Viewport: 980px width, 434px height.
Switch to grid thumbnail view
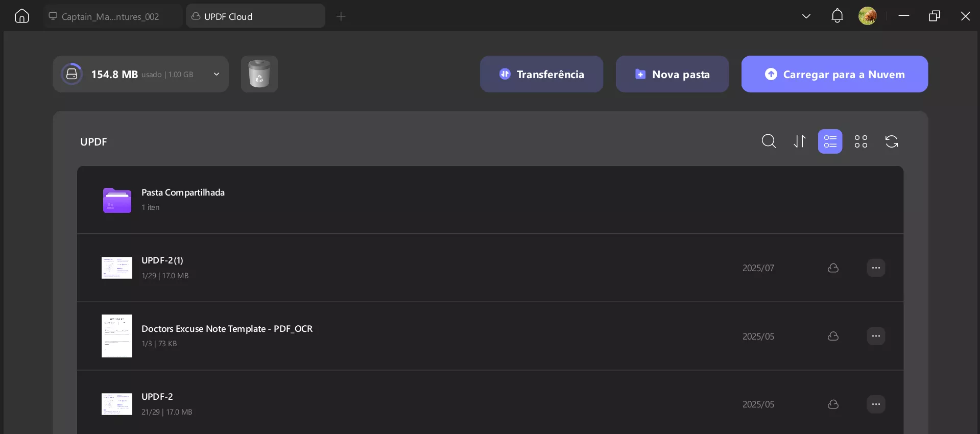click(x=861, y=141)
